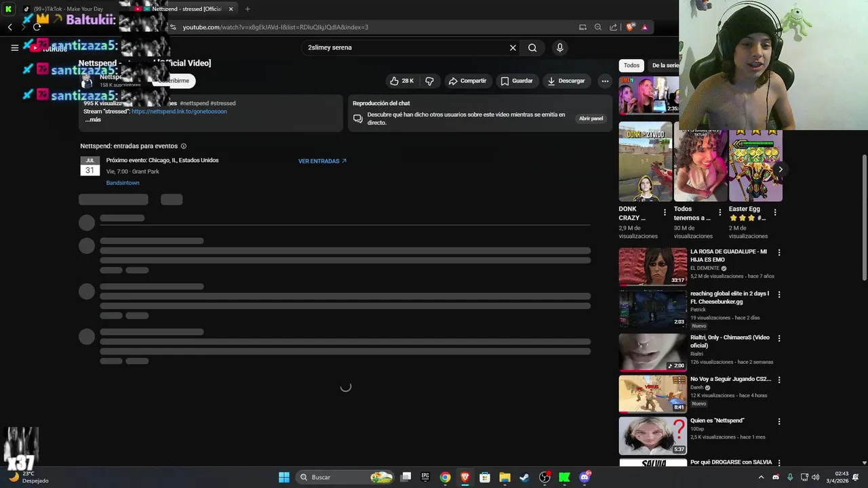Go back with the browser back arrow
This screenshot has height=488, width=868.
click(9, 27)
